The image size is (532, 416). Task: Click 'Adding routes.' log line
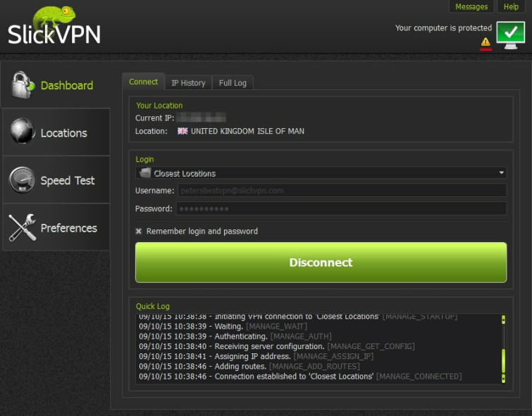click(249, 367)
